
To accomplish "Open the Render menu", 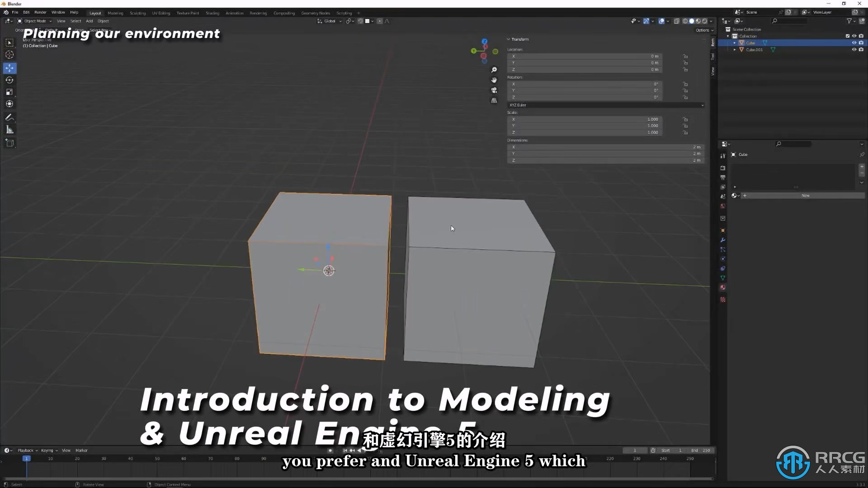I will click(x=40, y=13).
